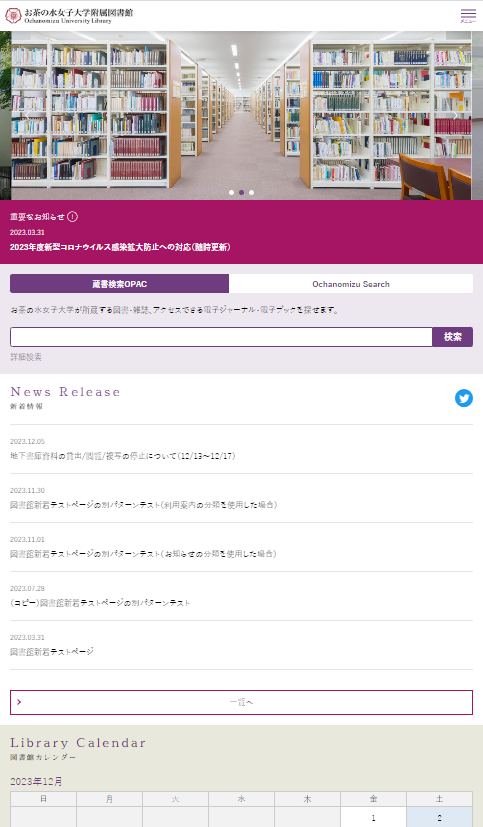Viewport: 483px width, 827px height.
Task: Open the 詳細検索 advanced search link
Action: [26, 357]
